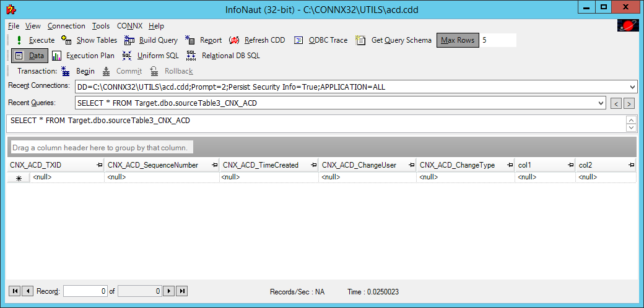Open the Help menu
The height and width of the screenshot is (308, 644).
click(156, 26)
